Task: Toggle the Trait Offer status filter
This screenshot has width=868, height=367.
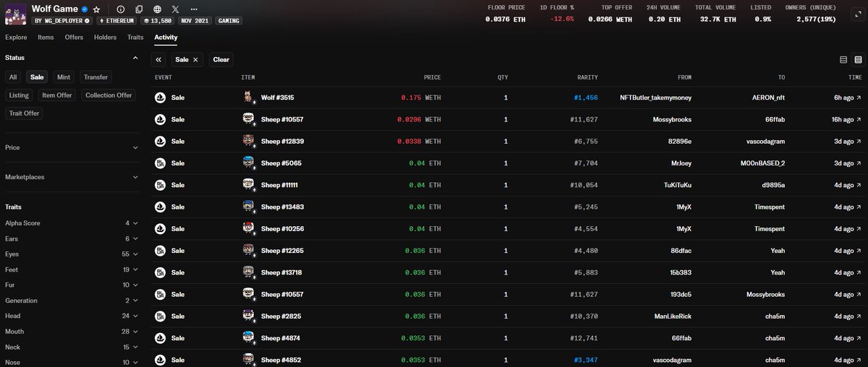Action: pos(24,113)
